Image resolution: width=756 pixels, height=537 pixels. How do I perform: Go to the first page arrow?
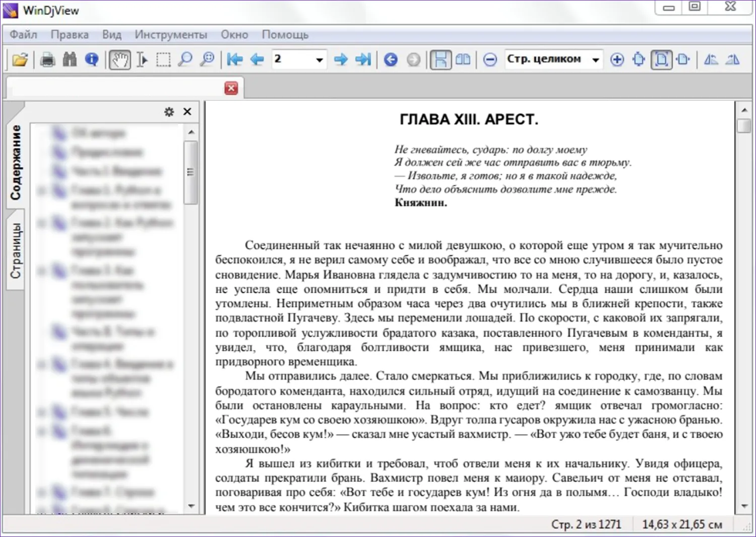point(234,60)
